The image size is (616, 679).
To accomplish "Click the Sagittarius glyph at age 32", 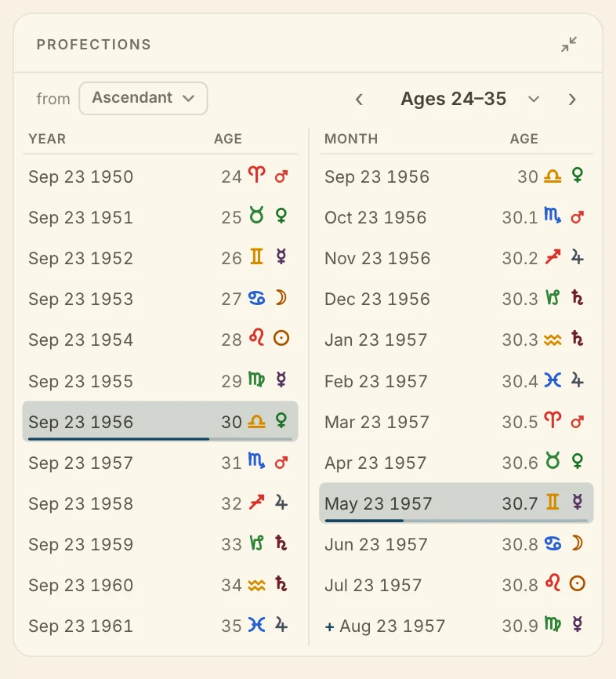I will point(257,503).
